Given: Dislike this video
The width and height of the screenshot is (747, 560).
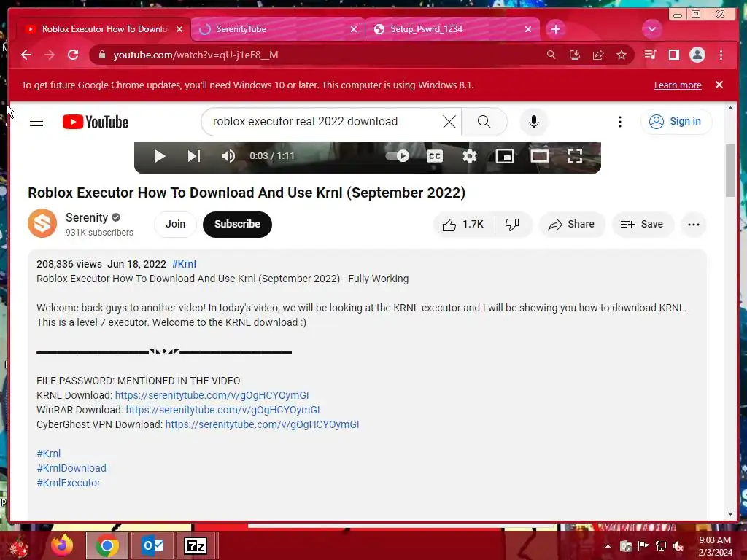Looking at the screenshot, I should (513, 225).
